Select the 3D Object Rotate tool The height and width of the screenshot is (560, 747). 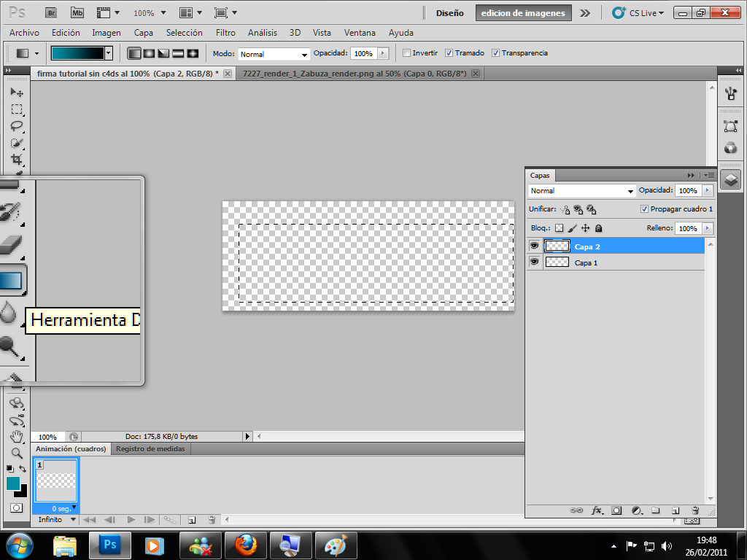click(x=17, y=404)
